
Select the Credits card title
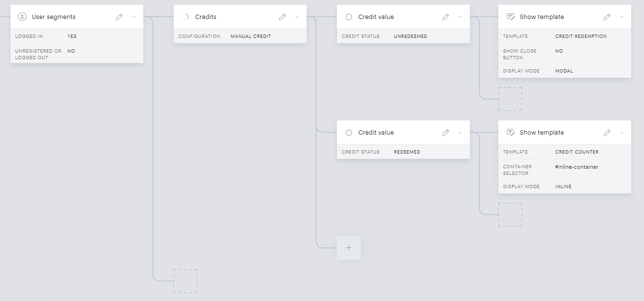click(x=205, y=17)
